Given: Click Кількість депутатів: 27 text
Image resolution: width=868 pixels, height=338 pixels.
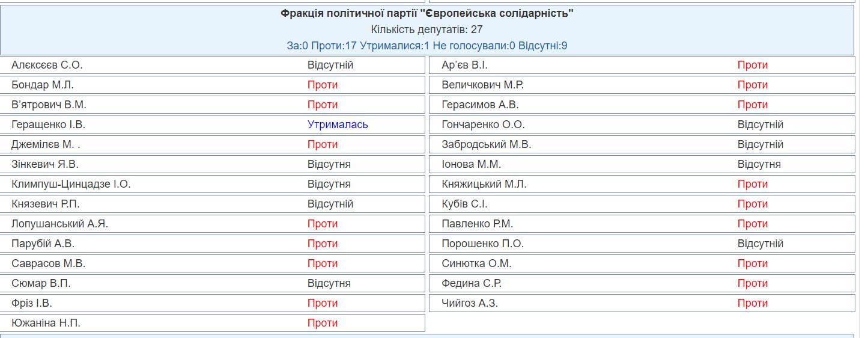Looking at the screenshot, I should click(x=427, y=29).
